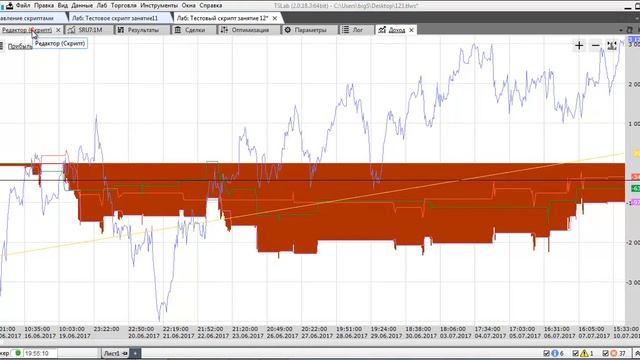Open the Лог tab
The height and width of the screenshot is (360, 640).
[x=358, y=30]
